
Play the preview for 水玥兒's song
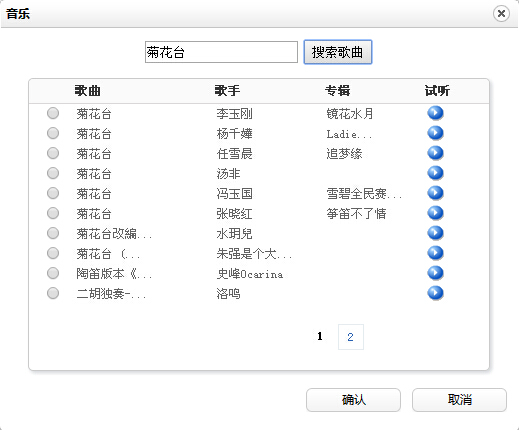435,233
